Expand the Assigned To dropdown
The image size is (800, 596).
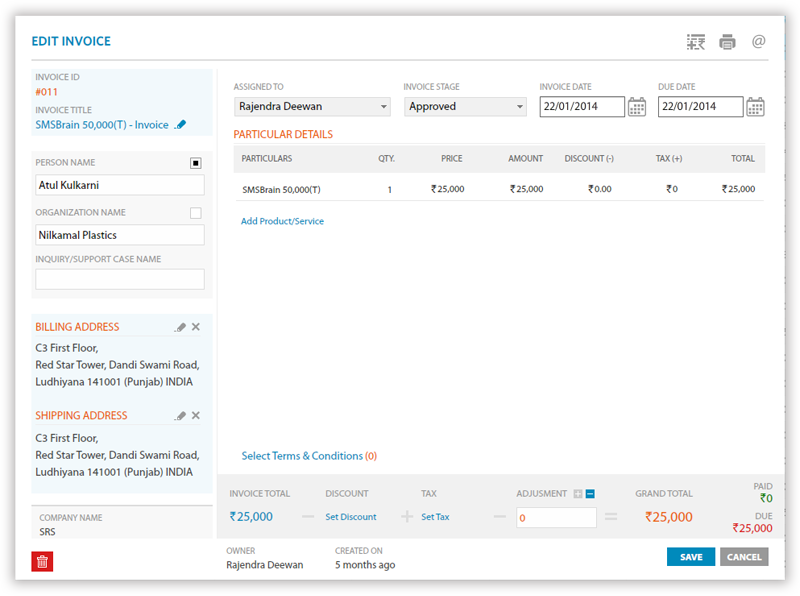click(312, 107)
